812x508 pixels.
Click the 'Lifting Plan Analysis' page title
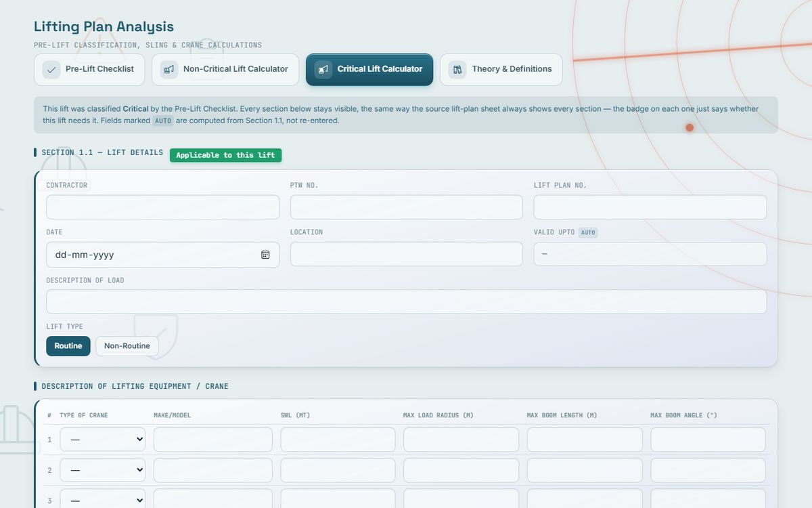pyautogui.click(x=104, y=26)
